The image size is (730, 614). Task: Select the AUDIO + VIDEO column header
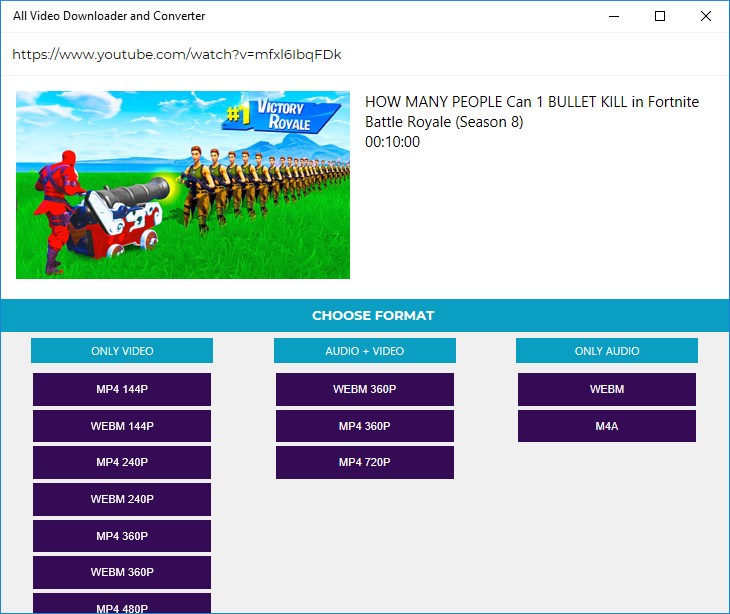(x=365, y=351)
